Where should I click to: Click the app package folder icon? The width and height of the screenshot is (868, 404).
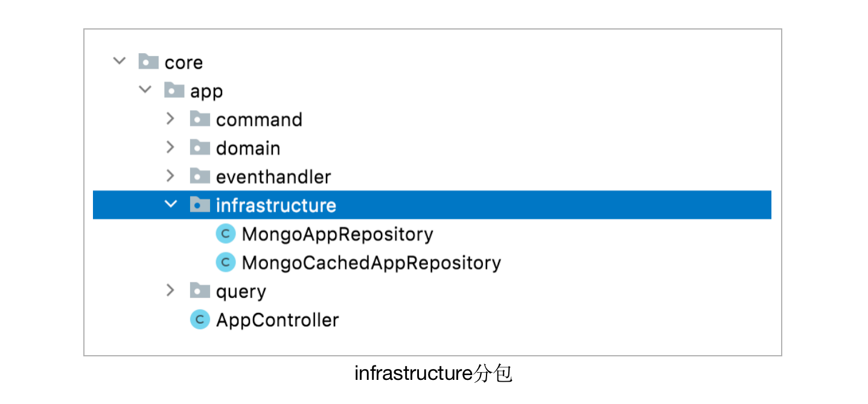(174, 91)
